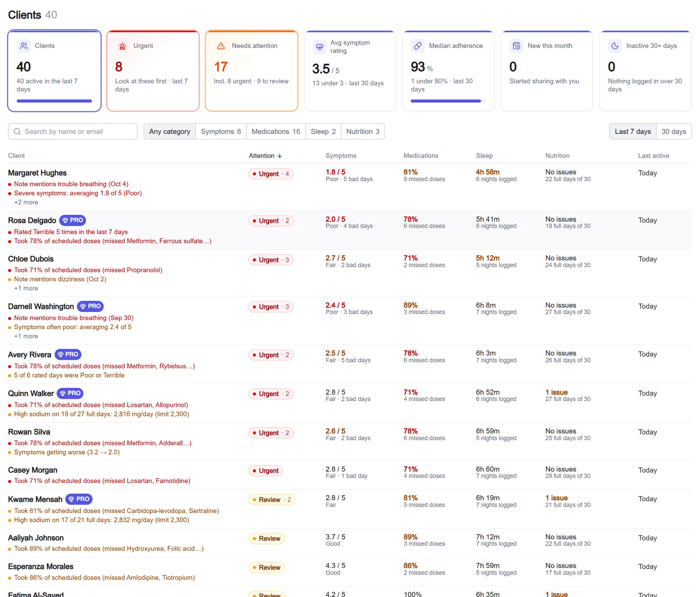Filter by Nutrition category
Viewport: 700px width, 597px height.
363,131
